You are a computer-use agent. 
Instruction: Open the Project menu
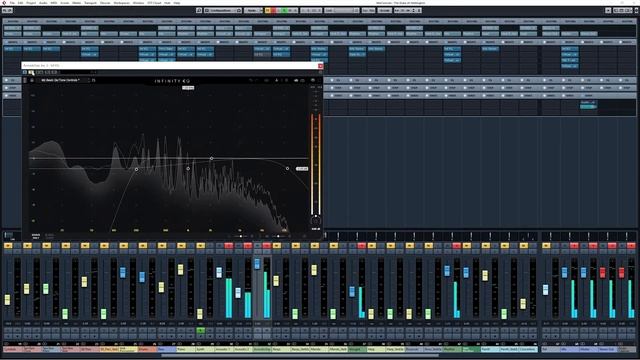[x=31, y=2]
